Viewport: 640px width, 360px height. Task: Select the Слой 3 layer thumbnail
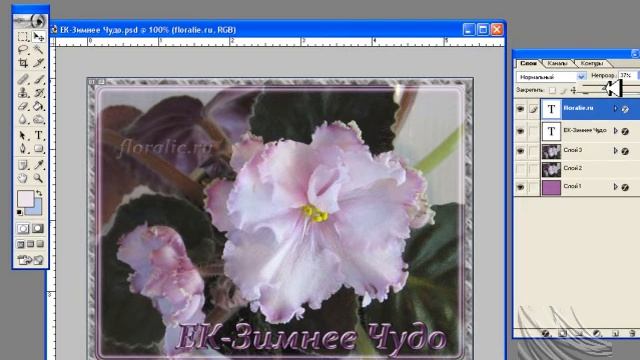coord(551,151)
